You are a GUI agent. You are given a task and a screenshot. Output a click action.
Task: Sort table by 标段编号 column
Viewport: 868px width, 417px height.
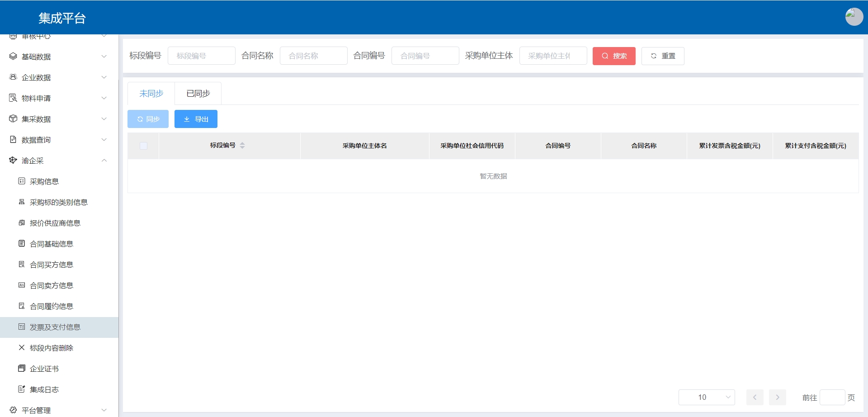pyautogui.click(x=242, y=146)
